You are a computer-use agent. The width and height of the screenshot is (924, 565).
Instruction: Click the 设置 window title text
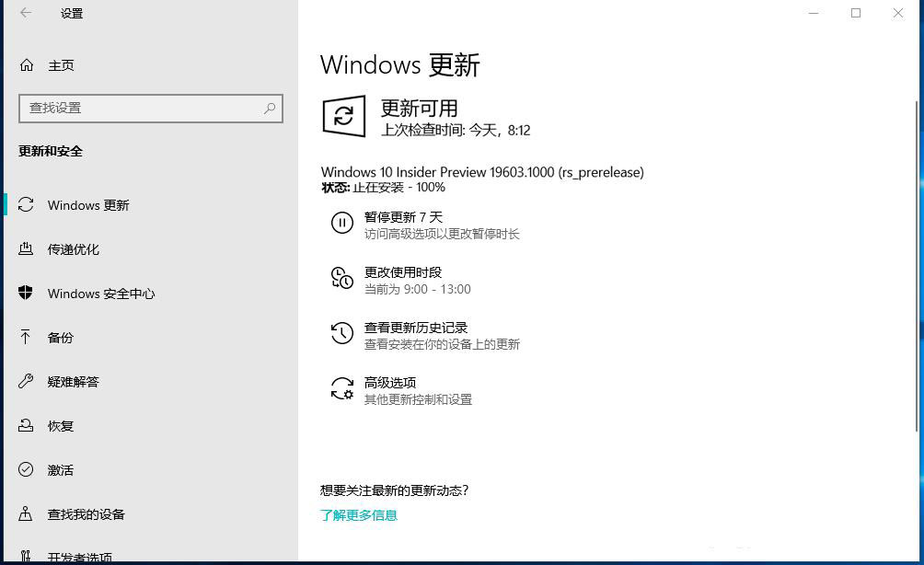click(72, 13)
